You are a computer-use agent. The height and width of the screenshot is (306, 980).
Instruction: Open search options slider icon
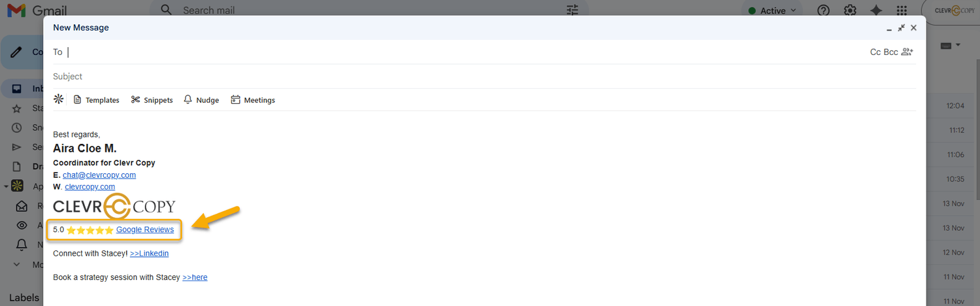572,10
